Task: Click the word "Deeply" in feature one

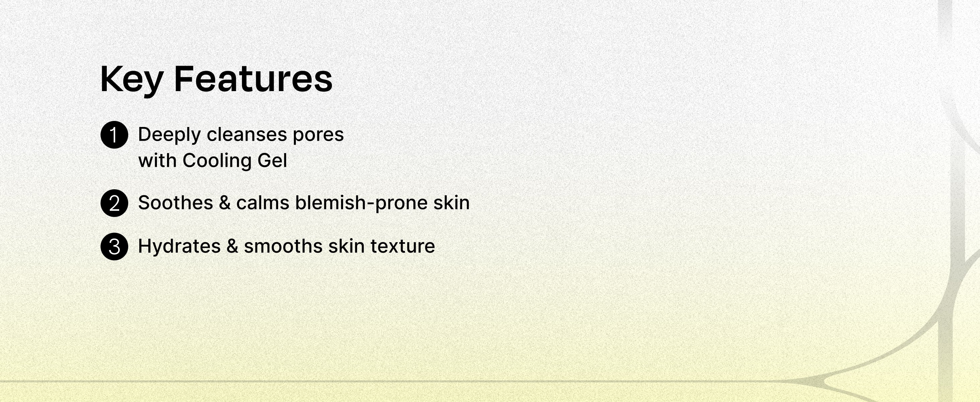Action: (x=169, y=135)
